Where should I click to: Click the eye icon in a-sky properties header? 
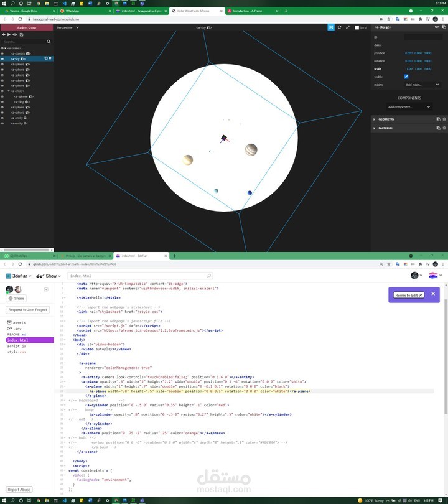[437, 27]
